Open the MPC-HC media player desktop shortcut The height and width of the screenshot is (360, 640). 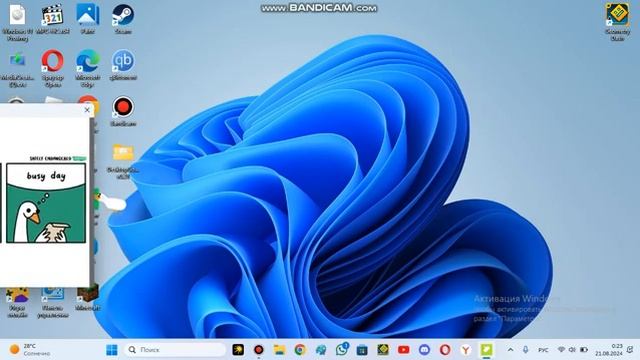pos(53,18)
